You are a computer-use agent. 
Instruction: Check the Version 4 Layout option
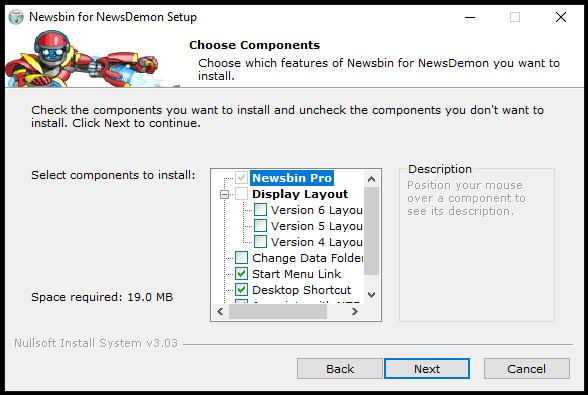pos(260,242)
